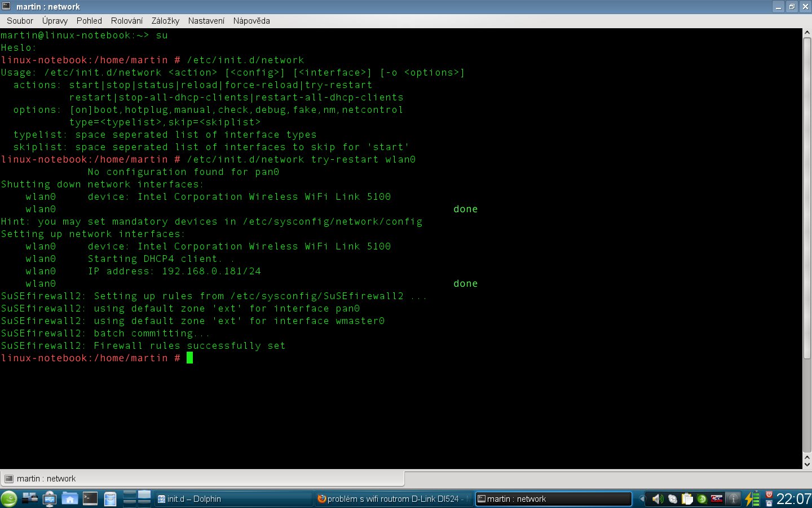The height and width of the screenshot is (508, 812).
Task: Expand hidden system tray icons arrow
Action: coord(641,499)
